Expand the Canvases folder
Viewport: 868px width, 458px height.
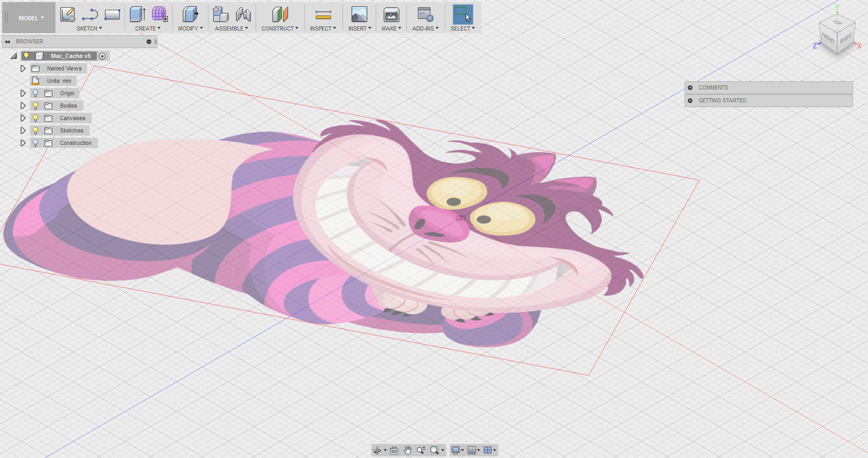23,118
